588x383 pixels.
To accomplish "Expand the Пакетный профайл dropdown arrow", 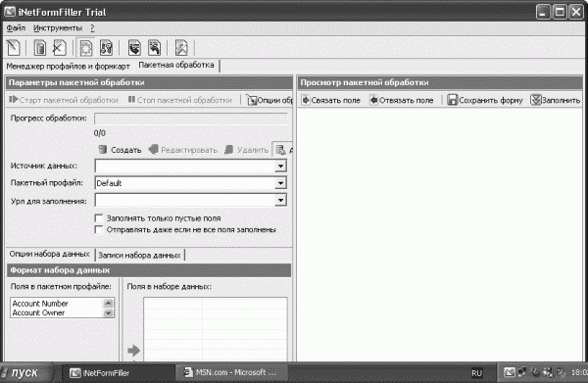I will coord(280,183).
